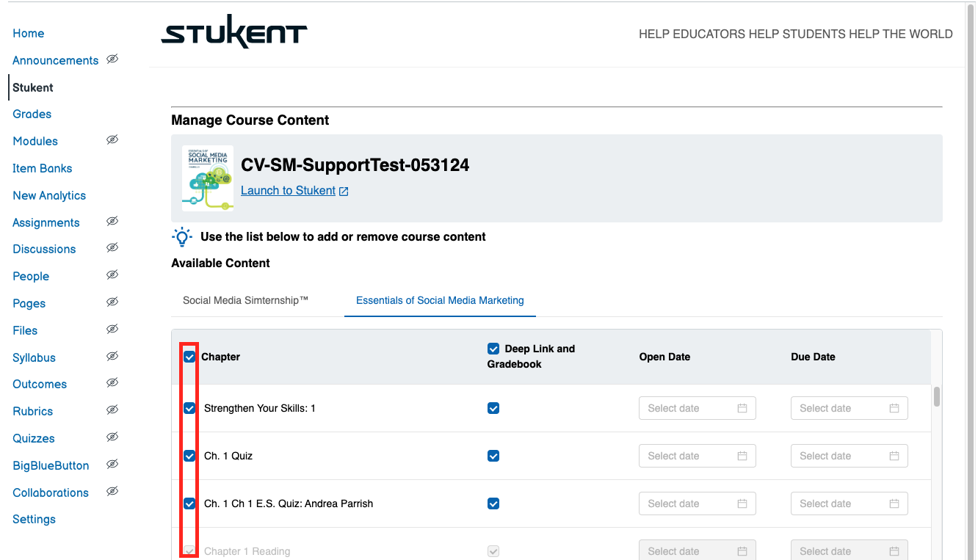Click the Open Date column header
The image size is (978, 560).
pyautogui.click(x=665, y=357)
